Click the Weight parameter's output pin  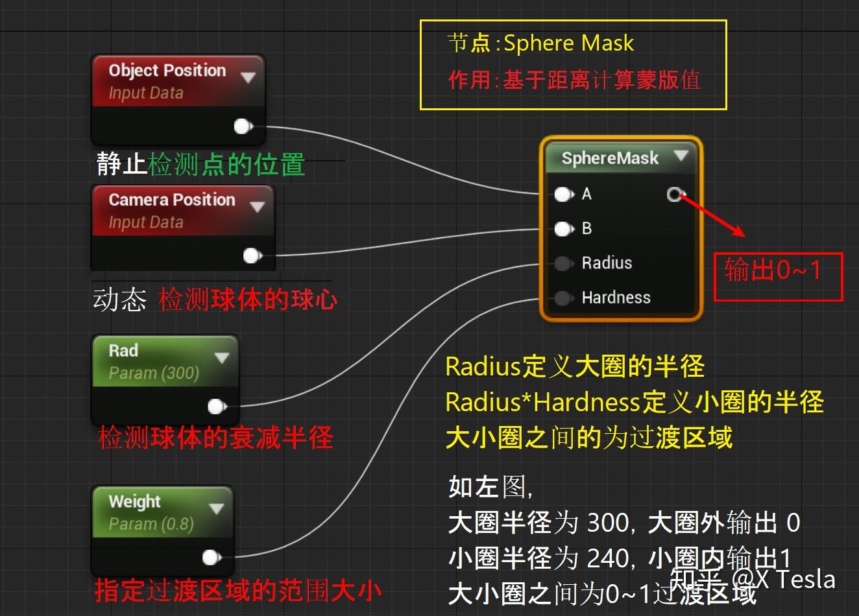(x=211, y=556)
